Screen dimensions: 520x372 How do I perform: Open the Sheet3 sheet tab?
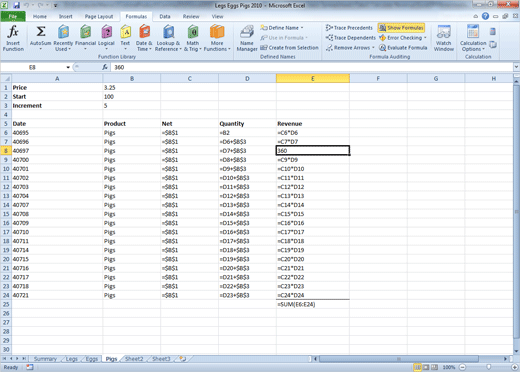pos(161,359)
